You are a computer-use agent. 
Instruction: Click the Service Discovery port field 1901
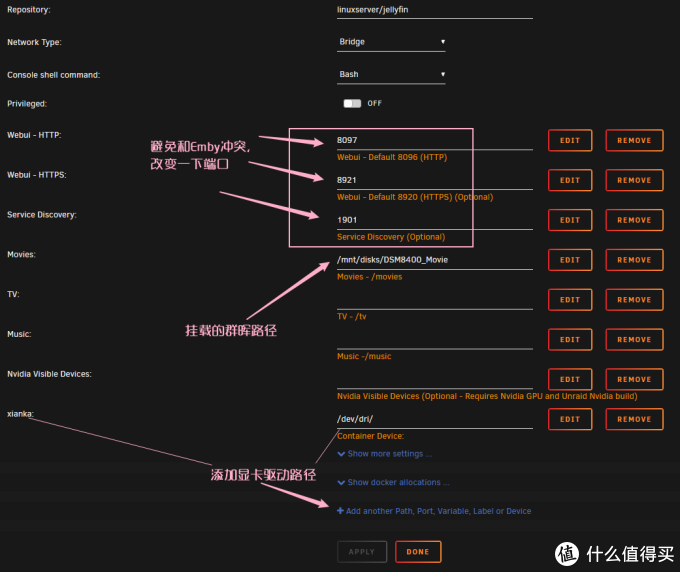pos(435,220)
